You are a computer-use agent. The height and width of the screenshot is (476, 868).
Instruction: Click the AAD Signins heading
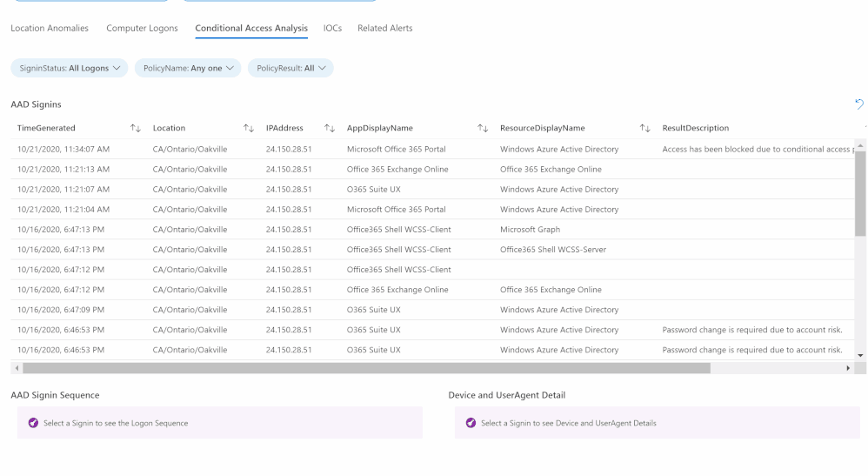point(36,104)
